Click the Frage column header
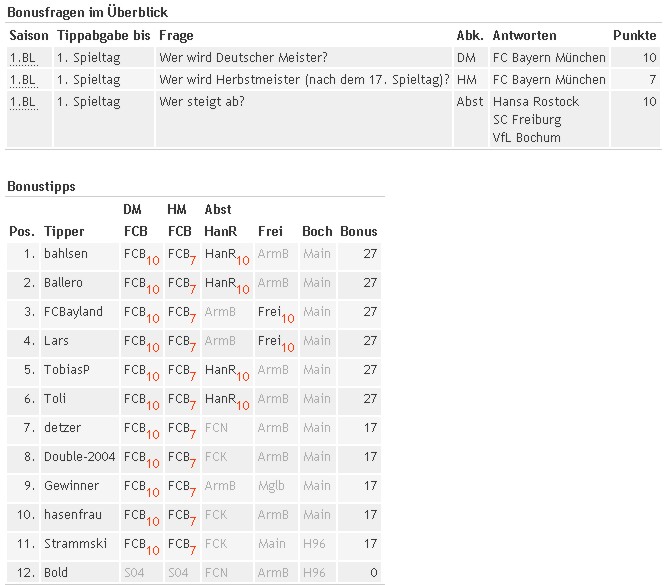The height and width of the screenshot is (585, 666). click(176, 36)
